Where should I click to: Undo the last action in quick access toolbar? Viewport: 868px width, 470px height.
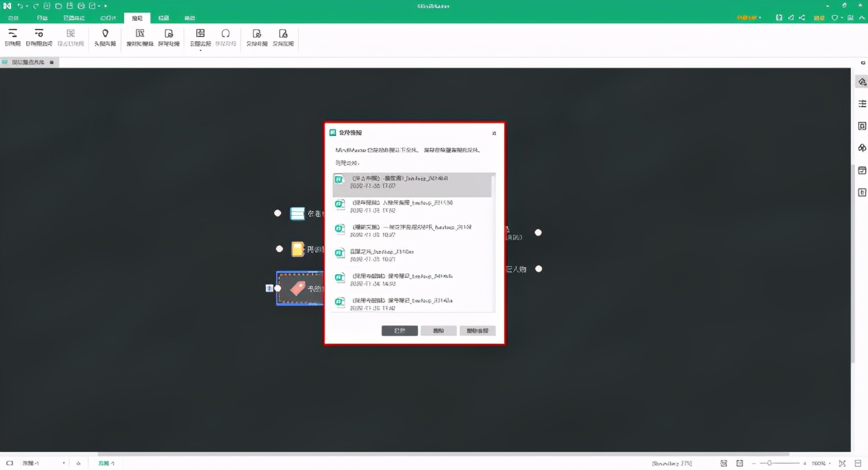(21, 6)
